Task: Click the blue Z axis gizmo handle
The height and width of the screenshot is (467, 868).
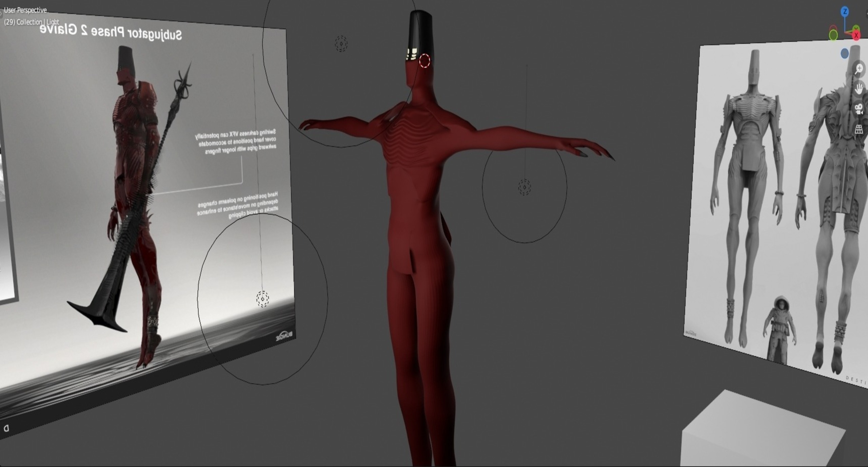Action: click(845, 12)
